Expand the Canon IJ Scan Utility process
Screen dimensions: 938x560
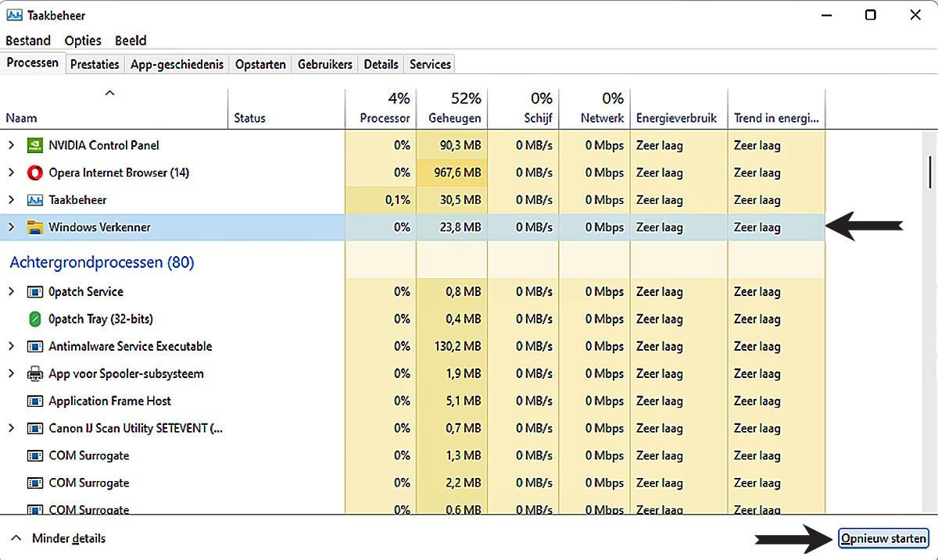coord(11,429)
